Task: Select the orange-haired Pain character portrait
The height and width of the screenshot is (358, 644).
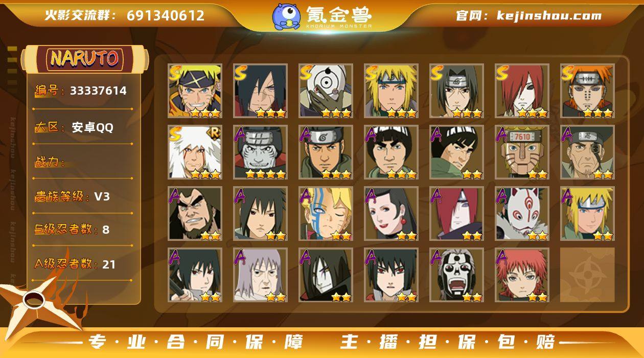Action: click(587, 91)
